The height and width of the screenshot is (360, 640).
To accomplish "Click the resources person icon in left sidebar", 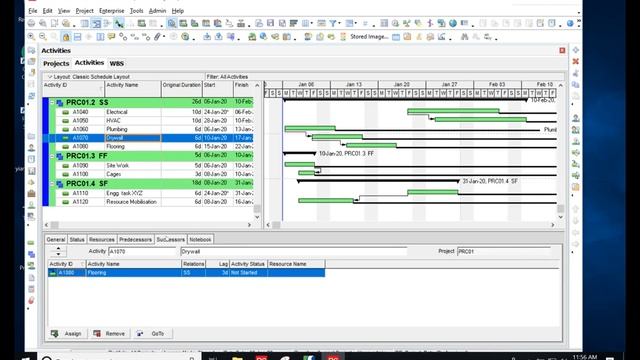I will click(31, 148).
